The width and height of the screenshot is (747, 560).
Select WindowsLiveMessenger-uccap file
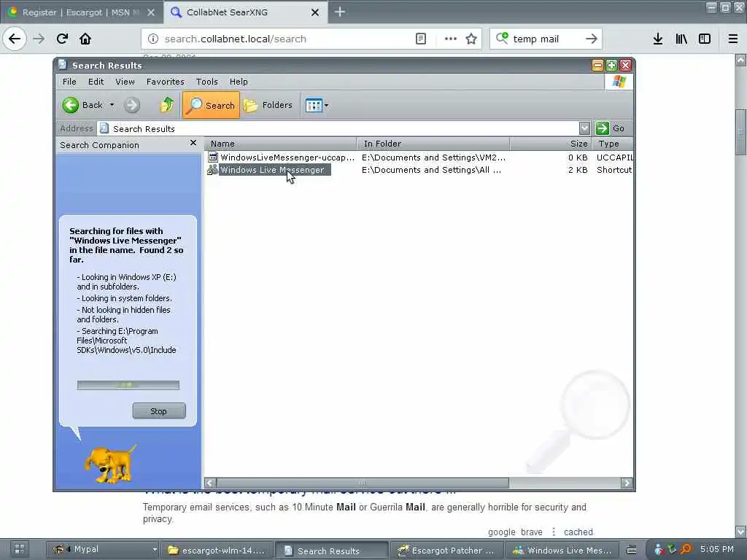(287, 157)
